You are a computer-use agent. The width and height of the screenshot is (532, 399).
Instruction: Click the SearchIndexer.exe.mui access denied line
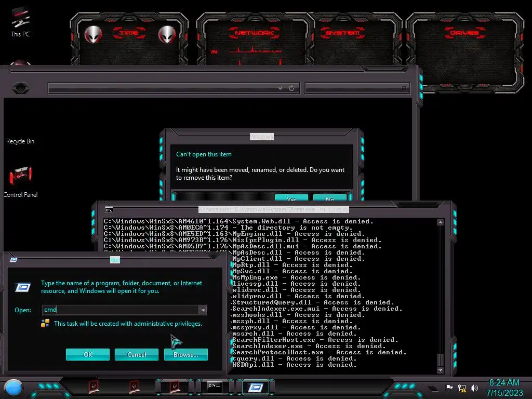pos(317,309)
